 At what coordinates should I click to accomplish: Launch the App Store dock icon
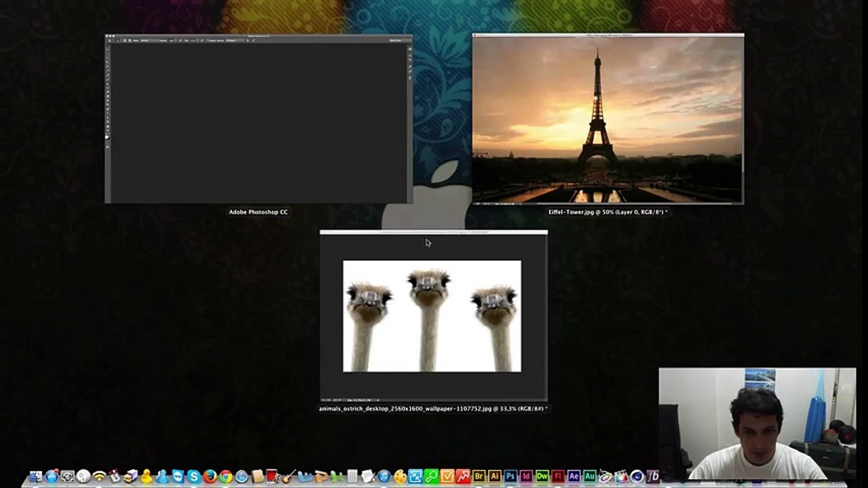pos(51,476)
